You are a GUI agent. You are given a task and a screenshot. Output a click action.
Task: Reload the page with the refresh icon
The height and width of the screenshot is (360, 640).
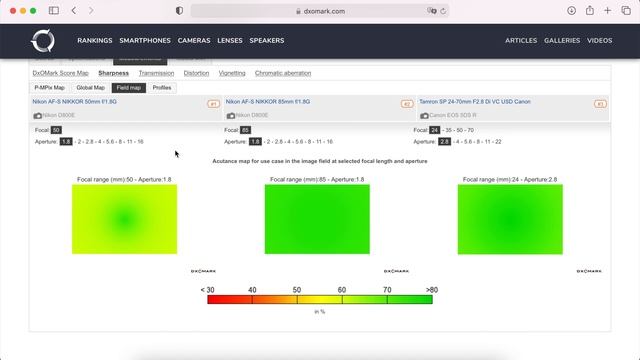coord(443,11)
